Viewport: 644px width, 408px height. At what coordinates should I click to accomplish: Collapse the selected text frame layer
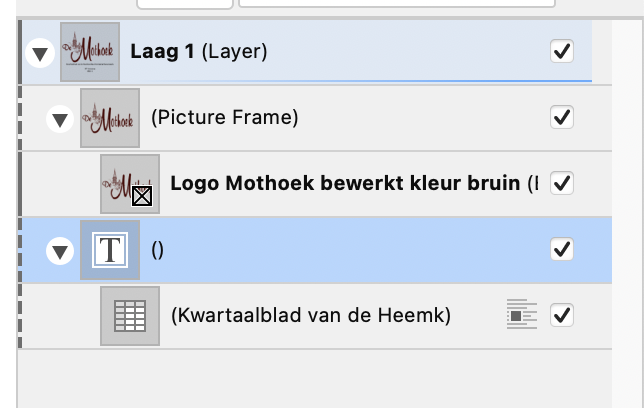(60, 250)
